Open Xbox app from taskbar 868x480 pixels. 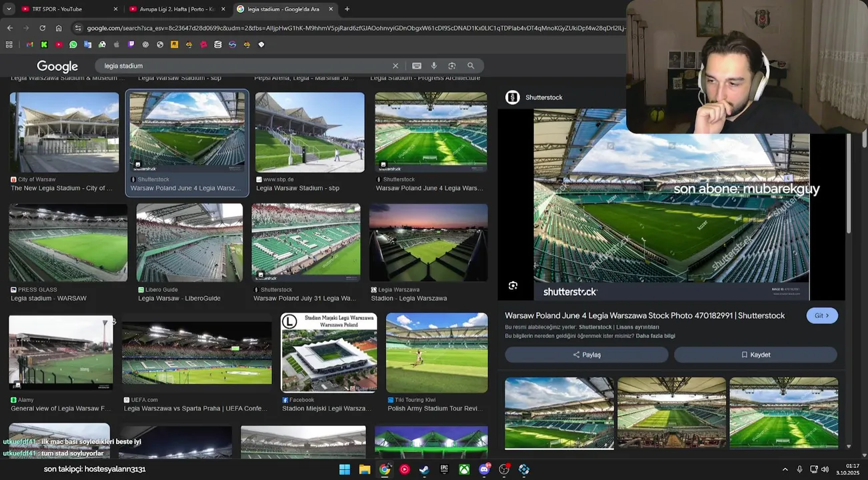coord(464,469)
